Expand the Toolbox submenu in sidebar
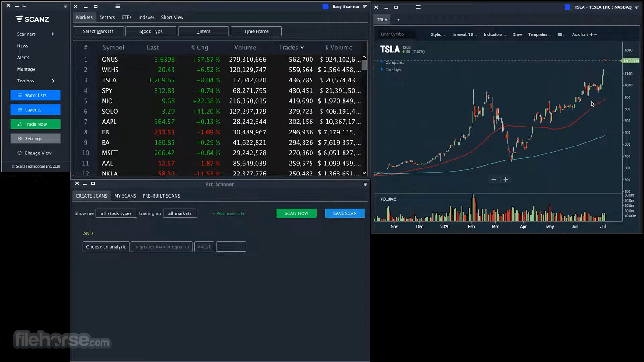Screen dimensions: 644x362 tap(53, 81)
